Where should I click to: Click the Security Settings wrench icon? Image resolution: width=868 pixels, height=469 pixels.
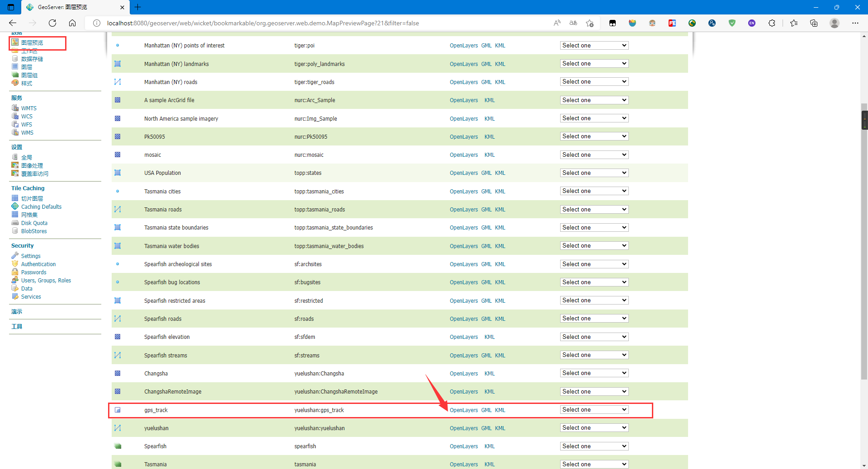(15, 256)
